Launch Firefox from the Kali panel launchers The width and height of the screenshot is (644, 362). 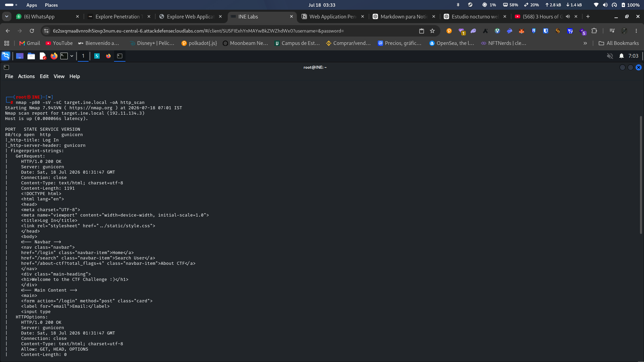54,56
